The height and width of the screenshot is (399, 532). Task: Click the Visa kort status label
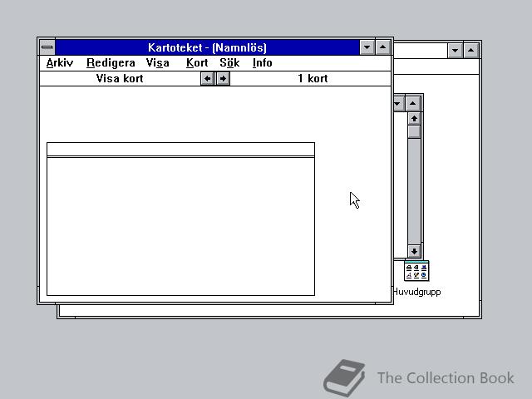coord(120,79)
